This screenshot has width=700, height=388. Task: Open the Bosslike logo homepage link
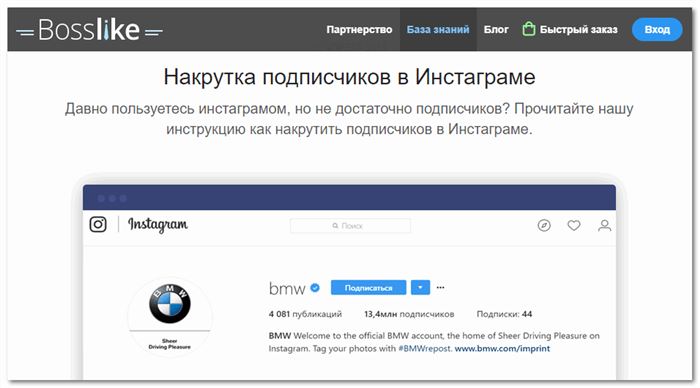point(89,30)
